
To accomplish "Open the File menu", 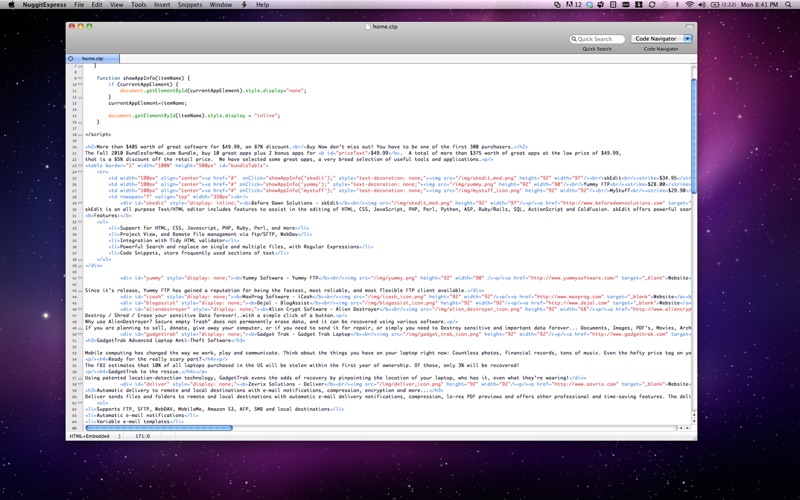I will pyautogui.click(x=79, y=5).
